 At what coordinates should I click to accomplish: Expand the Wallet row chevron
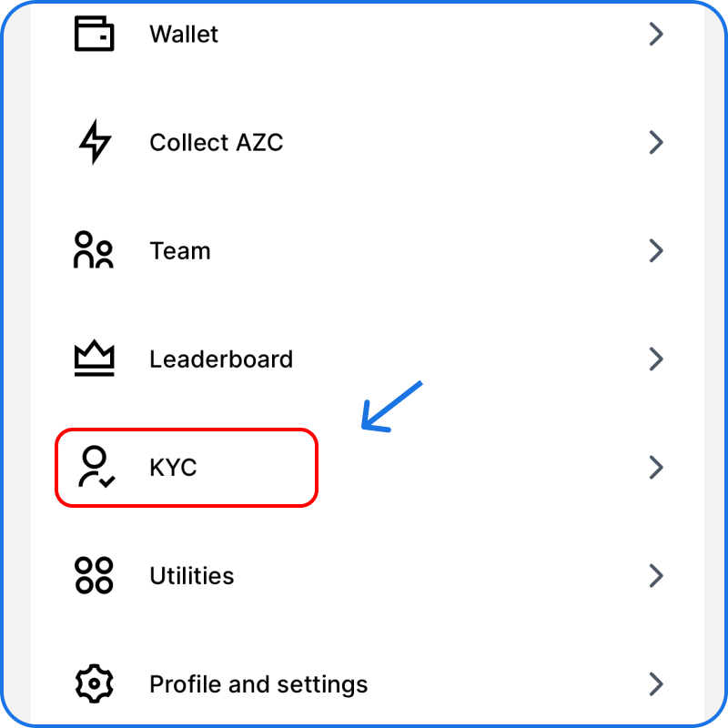pos(655,35)
